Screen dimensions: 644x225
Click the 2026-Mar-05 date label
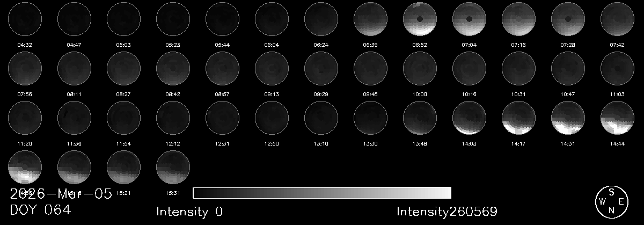61,194
